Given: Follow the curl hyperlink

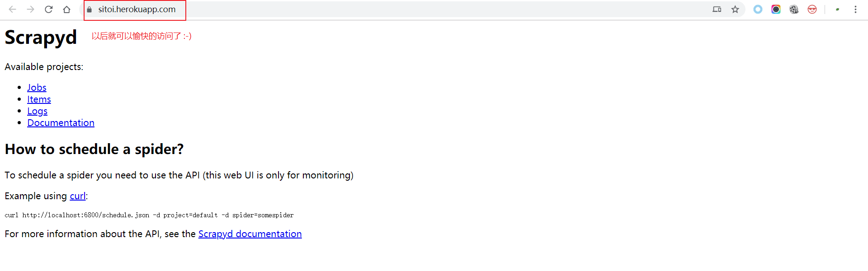Looking at the screenshot, I should point(77,196).
